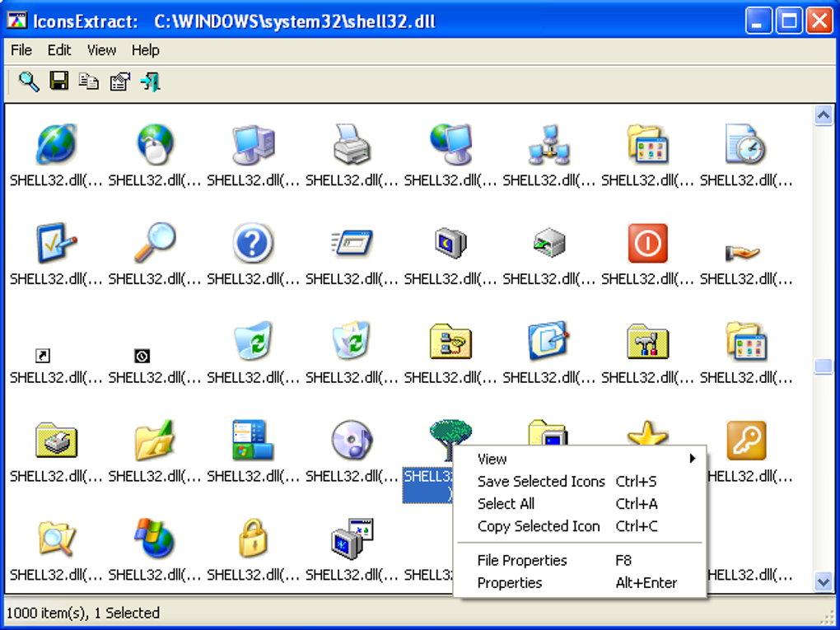Select the small clock overlay icon
Screen dimensions: 840x630
click(142, 356)
